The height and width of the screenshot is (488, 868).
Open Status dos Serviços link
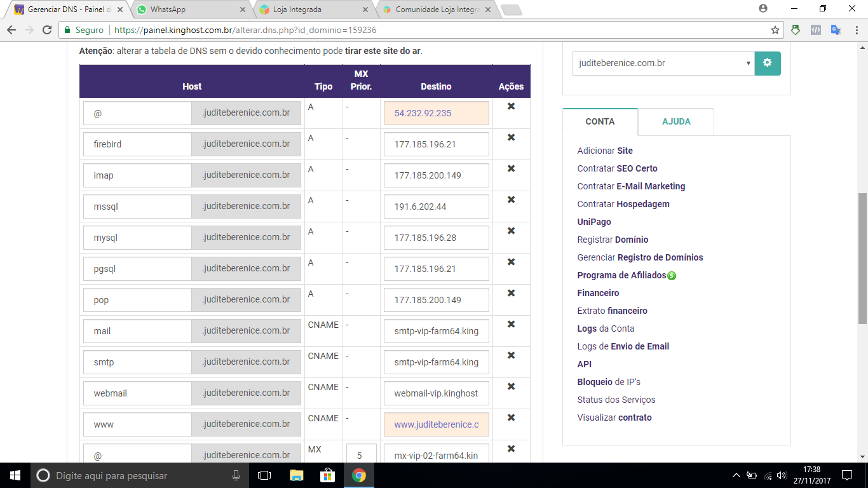(x=616, y=400)
